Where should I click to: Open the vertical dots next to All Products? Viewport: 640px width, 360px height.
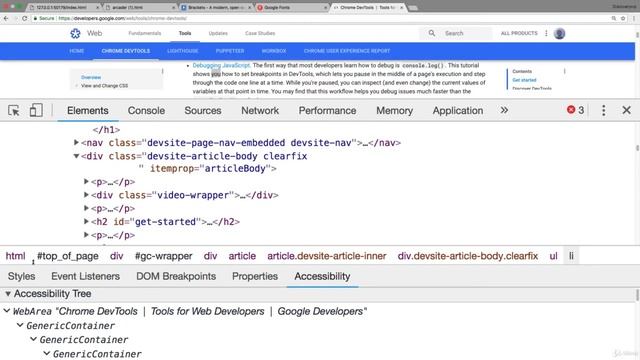click(546, 33)
